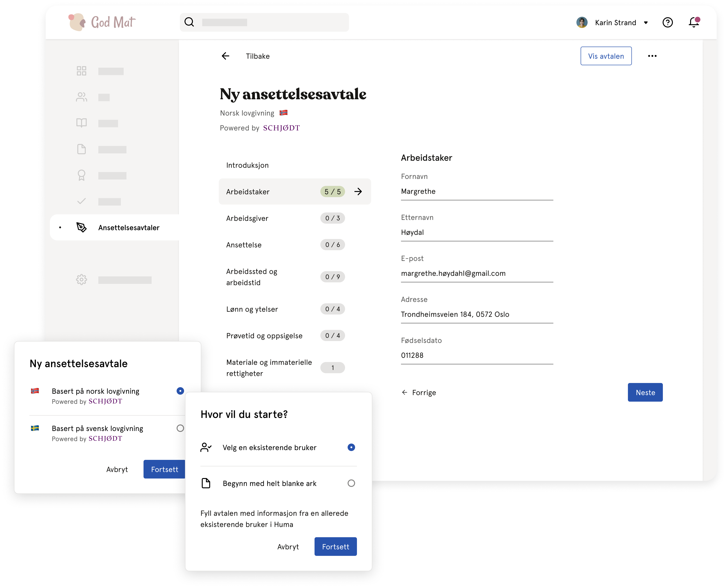
Task: Open the notifications bell icon
Action: (693, 22)
